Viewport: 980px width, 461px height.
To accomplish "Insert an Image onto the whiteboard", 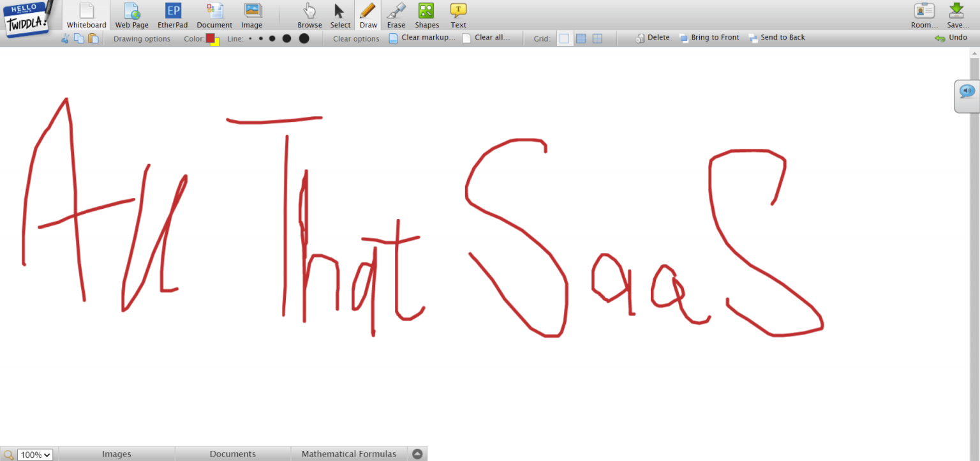I will coord(251,15).
